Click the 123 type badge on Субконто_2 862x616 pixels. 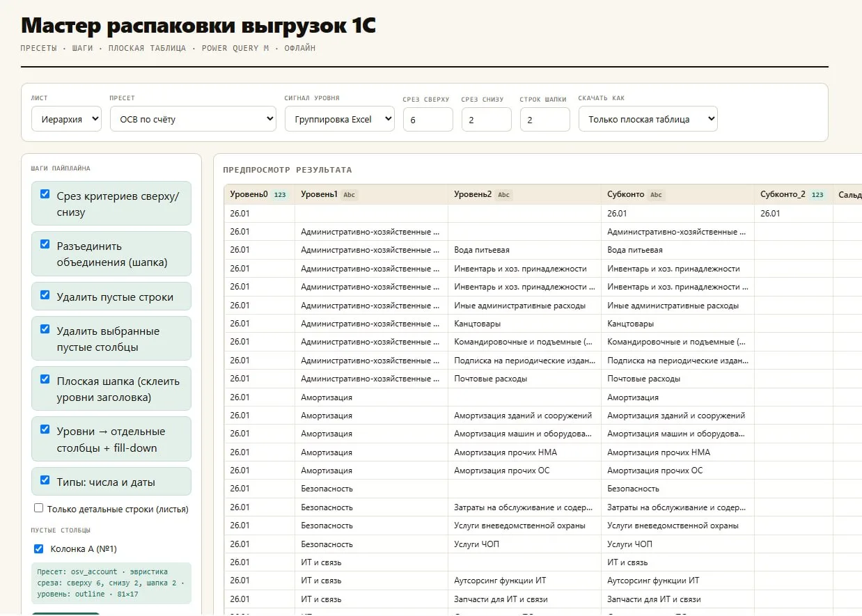click(x=817, y=195)
